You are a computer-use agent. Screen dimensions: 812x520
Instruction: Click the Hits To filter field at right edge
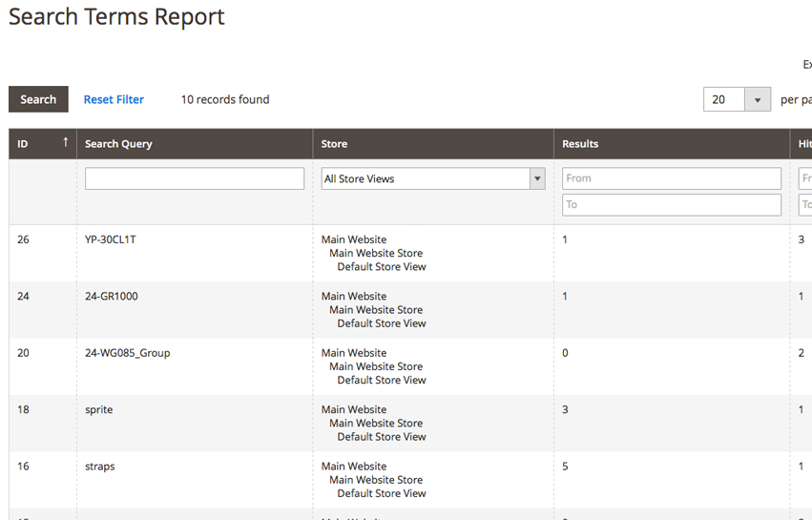(805, 204)
